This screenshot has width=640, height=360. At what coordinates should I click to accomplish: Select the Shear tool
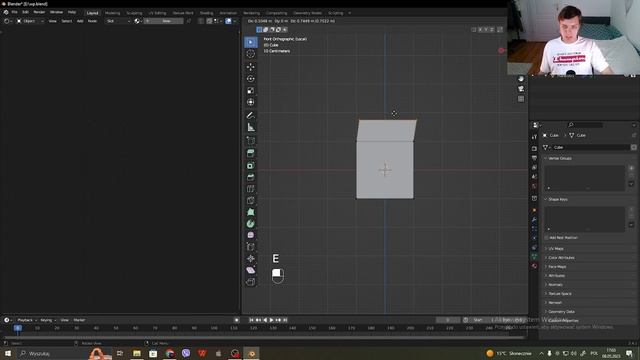coord(251,270)
